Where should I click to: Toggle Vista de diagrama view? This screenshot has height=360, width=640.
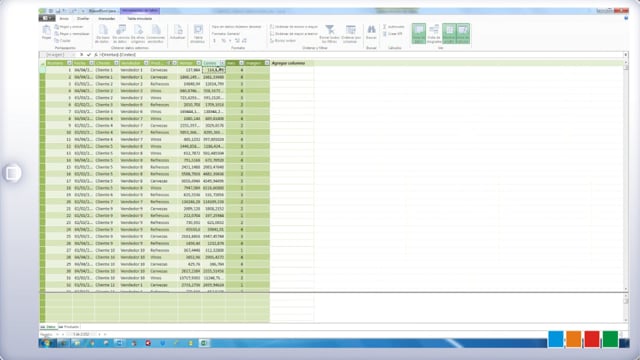coord(434,33)
